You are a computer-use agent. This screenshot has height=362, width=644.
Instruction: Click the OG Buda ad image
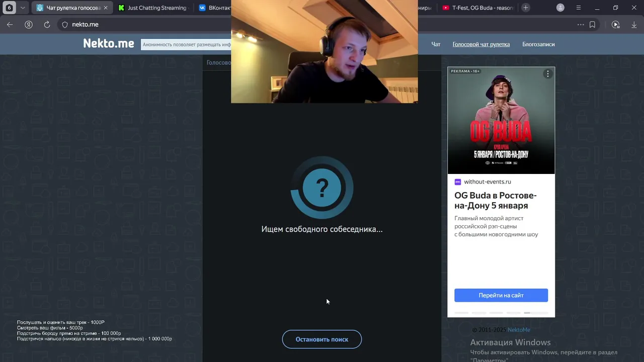click(501, 121)
